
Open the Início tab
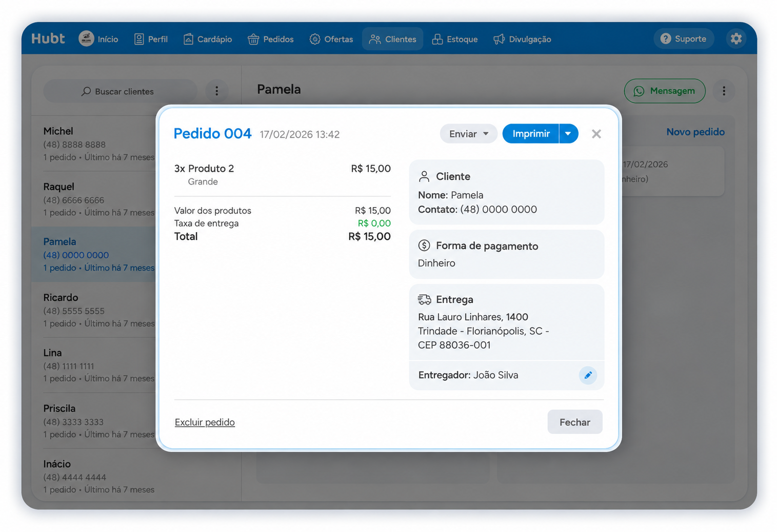coord(98,39)
